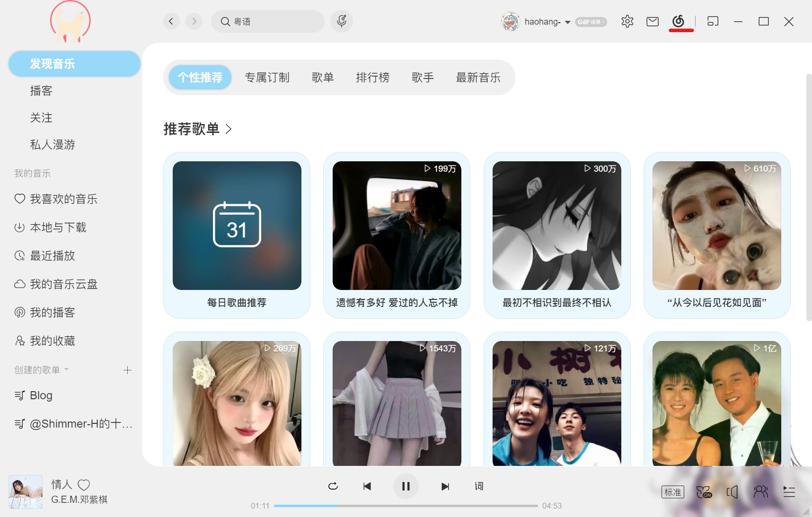Click the voice search microphone icon

(x=342, y=21)
